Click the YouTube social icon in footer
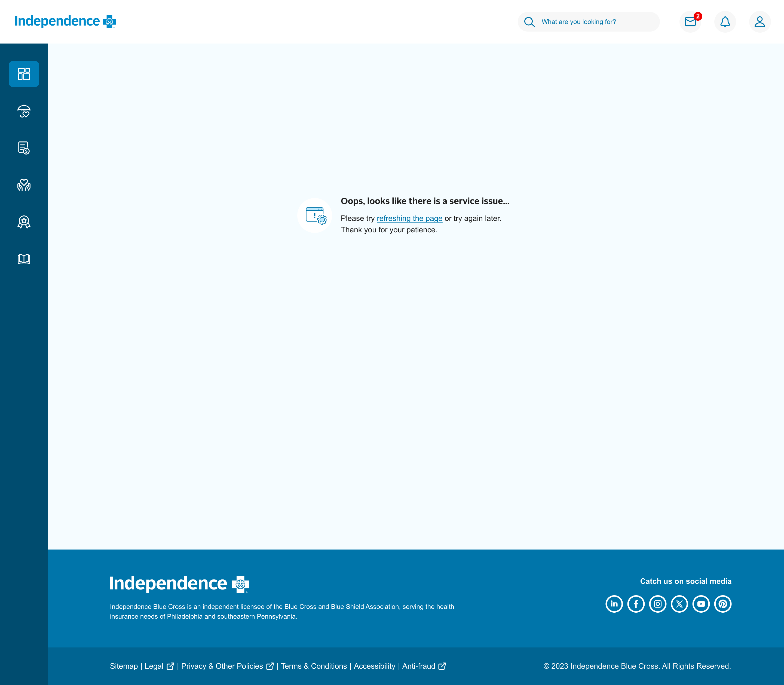Image resolution: width=784 pixels, height=685 pixels. point(701,604)
